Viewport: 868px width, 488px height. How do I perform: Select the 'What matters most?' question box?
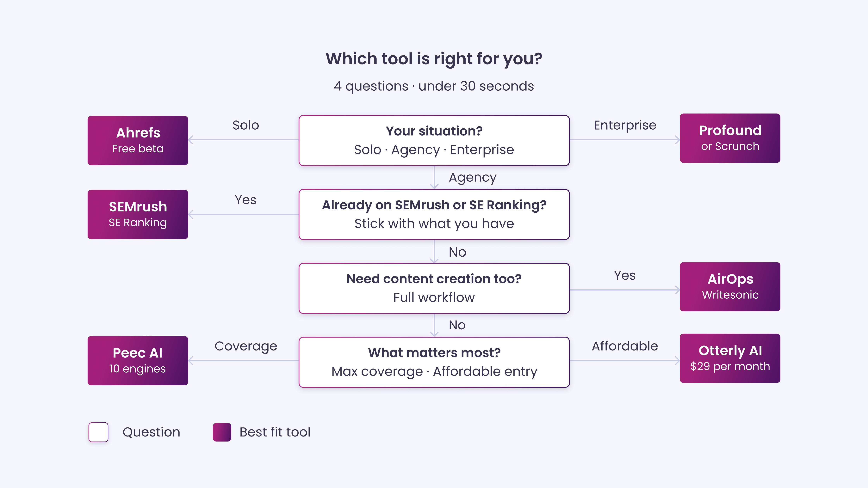434,362
